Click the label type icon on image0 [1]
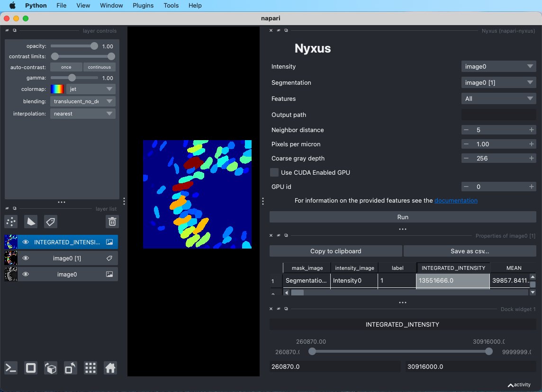 [x=109, y=258]
